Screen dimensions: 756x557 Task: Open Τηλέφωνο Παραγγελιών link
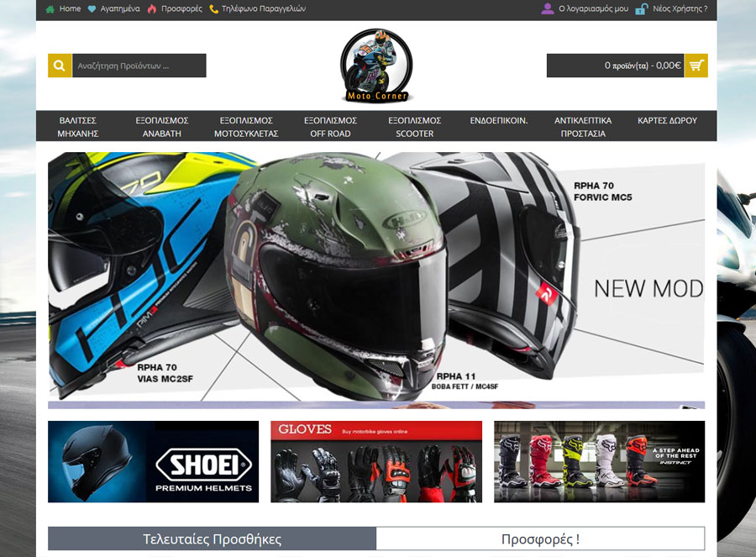tap(264, 8)
